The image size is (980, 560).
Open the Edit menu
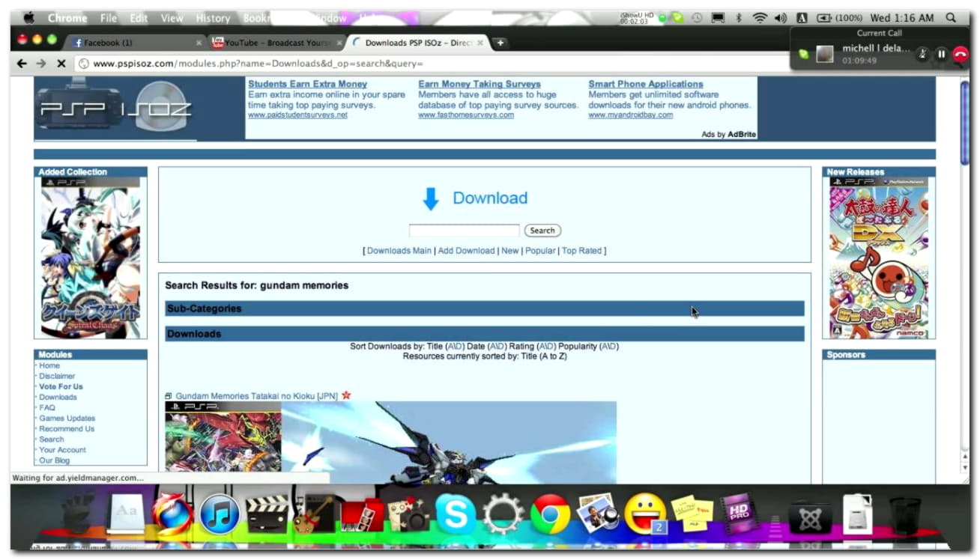139,18
